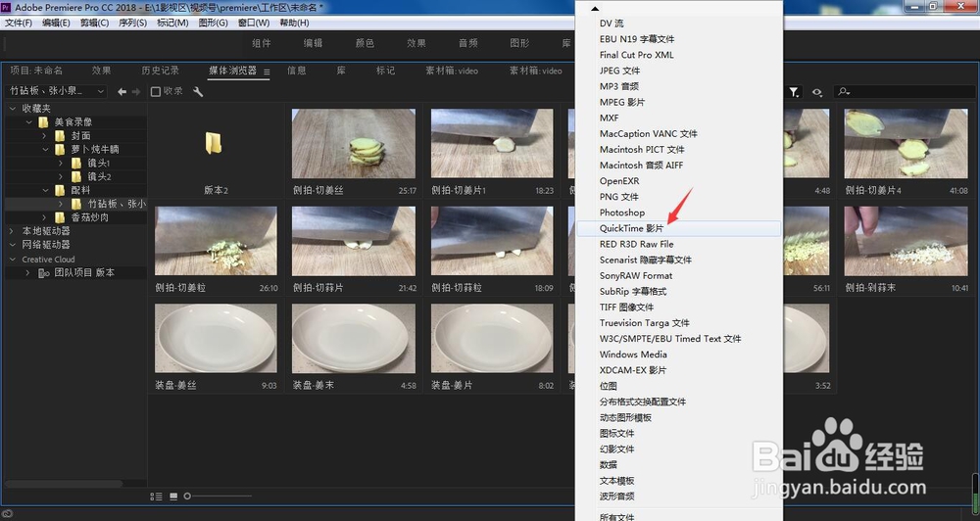Image resolution: width=980 pixels, height=521 pixels.
Task: Open the 颜色 workspace
Action: point(365,43)
